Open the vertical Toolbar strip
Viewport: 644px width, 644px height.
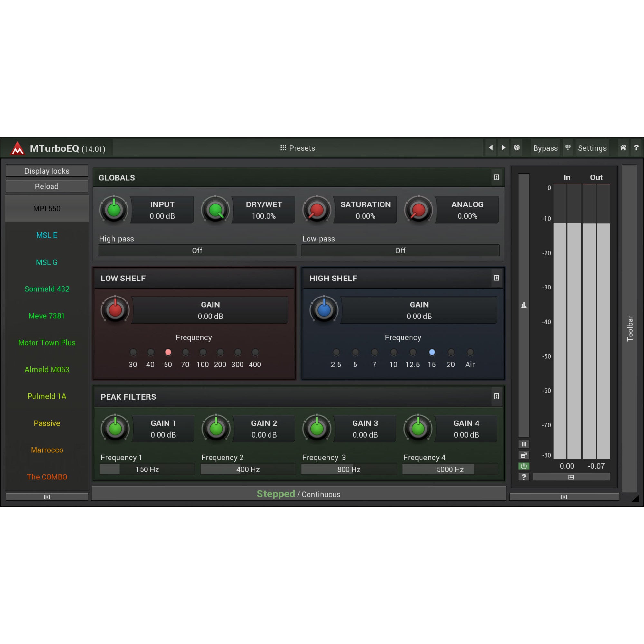[630, 328]
